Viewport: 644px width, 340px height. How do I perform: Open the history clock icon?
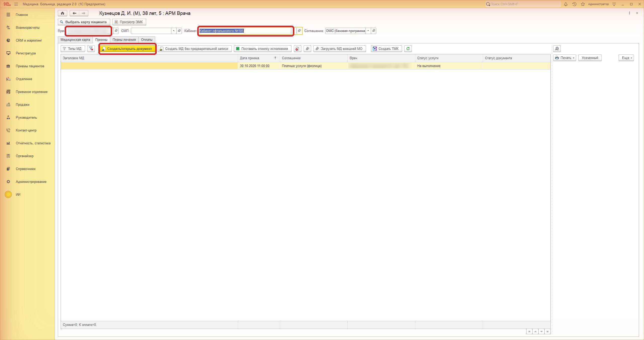pos(574,4)
